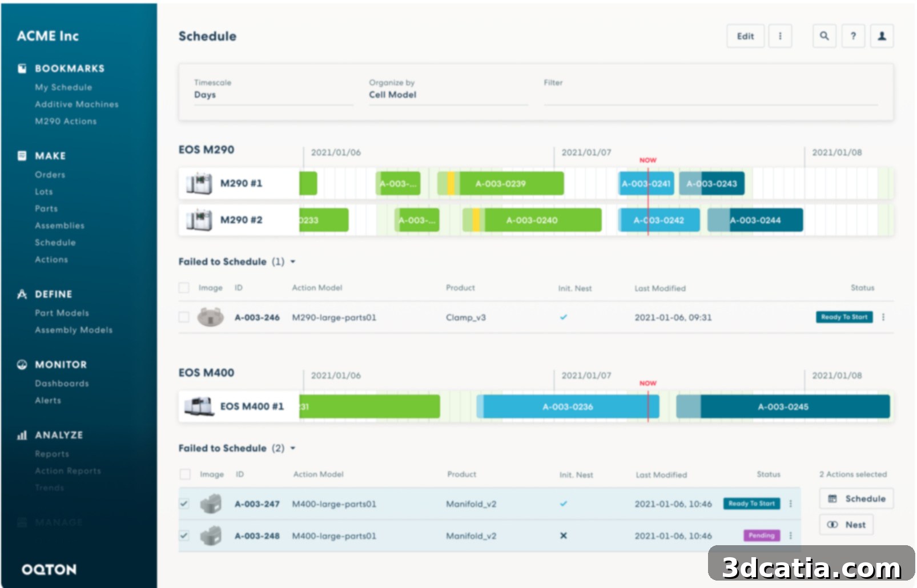The width and height of the screenshot is (917, 588).
Task: Click the part thumbnail of A-003-248
Action: pos(211,535)
